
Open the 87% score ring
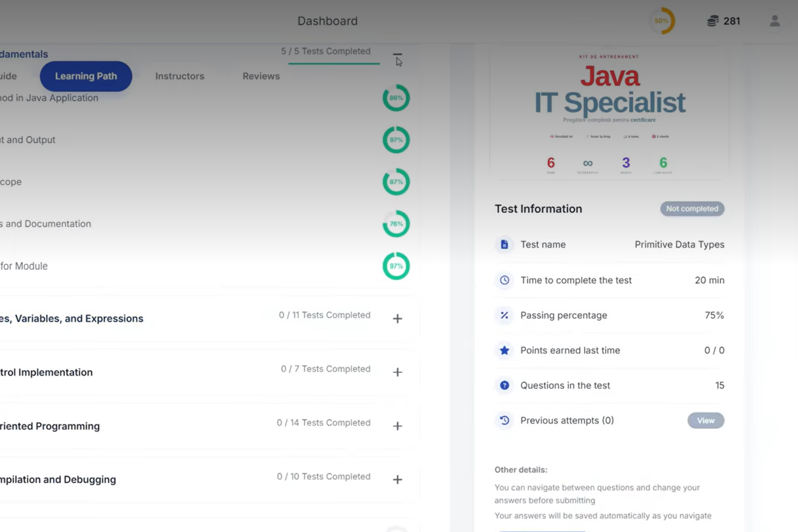pos(396,182)
